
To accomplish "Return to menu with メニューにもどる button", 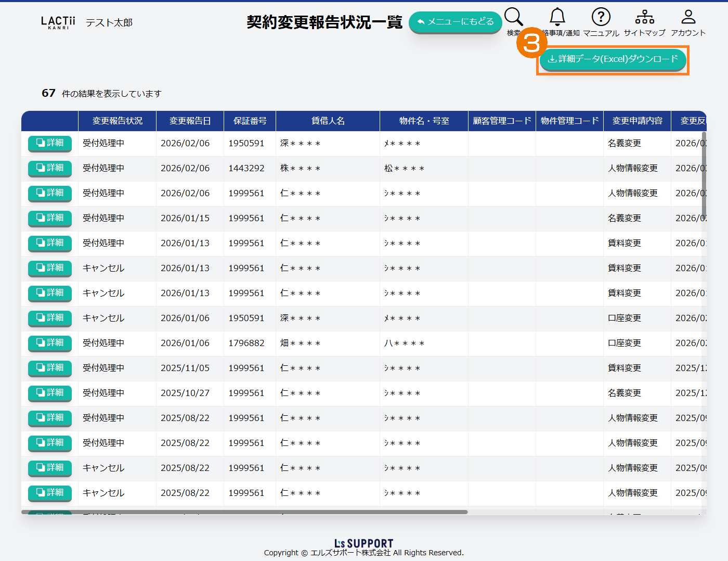I will click(x=455, y=22).
